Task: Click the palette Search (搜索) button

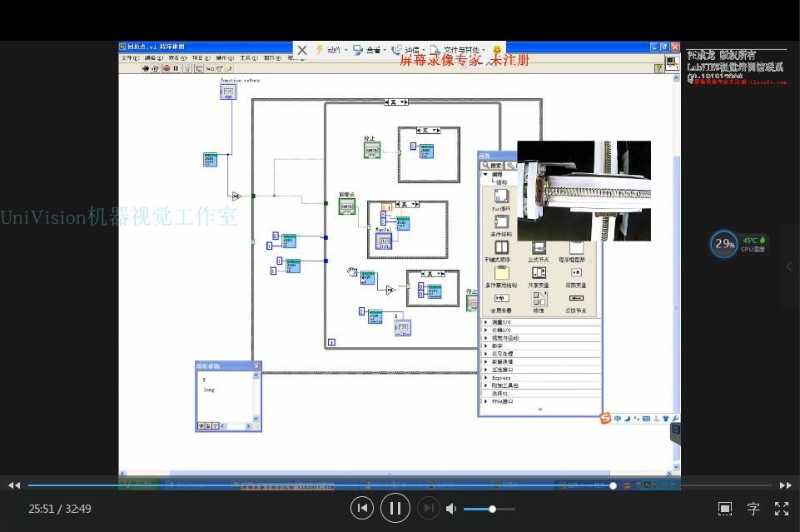Action: (x=492, y=166)
